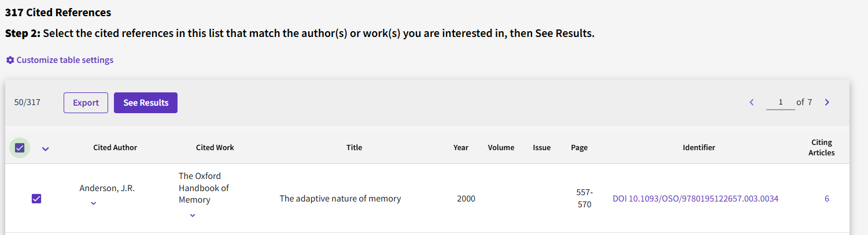Click the Citing Articles column header

[x=821, y=147]
